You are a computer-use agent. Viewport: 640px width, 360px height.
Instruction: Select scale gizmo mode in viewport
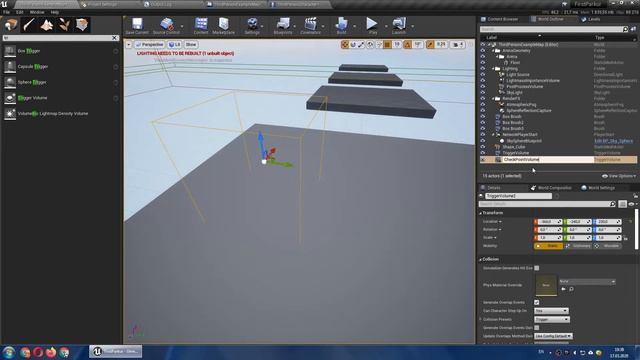[x=361, y=44]
